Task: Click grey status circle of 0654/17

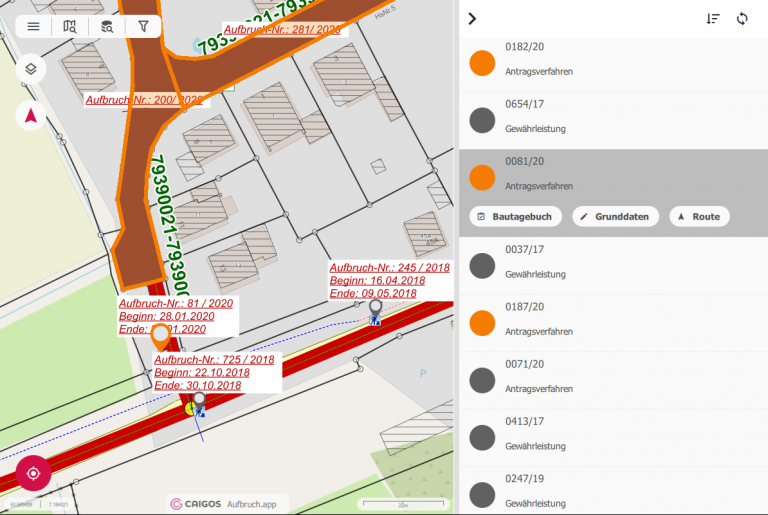Action: 482,121
